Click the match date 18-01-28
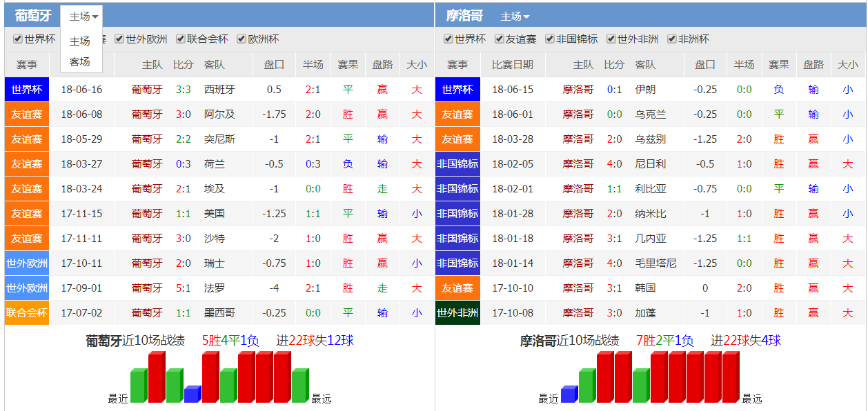The height and width of the screenshot is (411, 868). click(513, 214)
